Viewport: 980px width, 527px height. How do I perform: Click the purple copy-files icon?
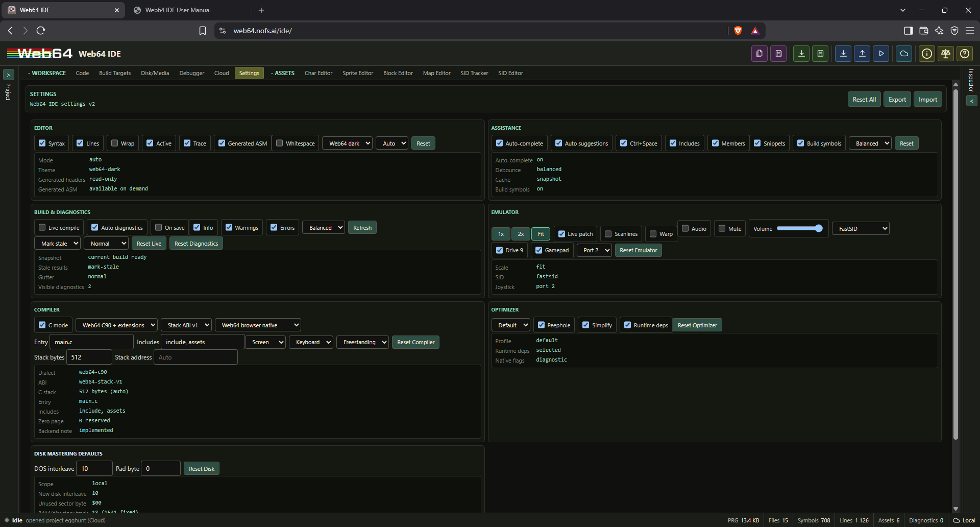click(759, 54)
